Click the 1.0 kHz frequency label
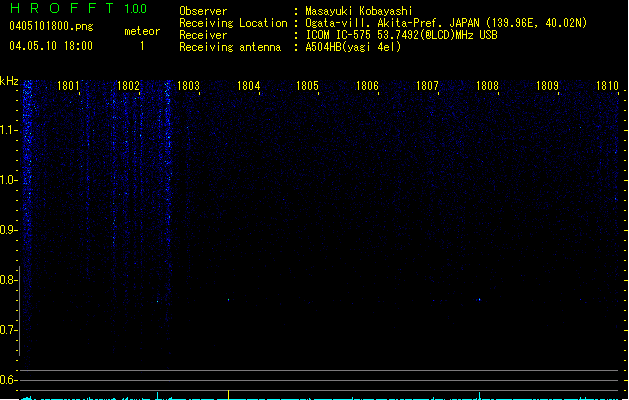 pos(8,180)
